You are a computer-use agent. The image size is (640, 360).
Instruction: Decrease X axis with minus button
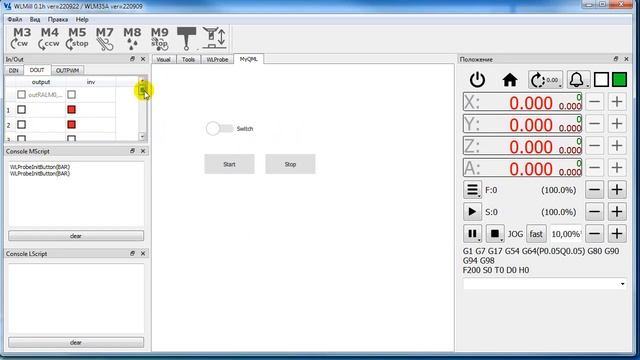click(x=595, y=102)
